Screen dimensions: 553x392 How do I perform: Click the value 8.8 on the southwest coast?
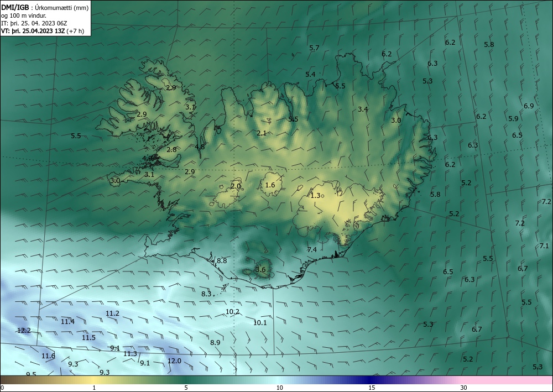tap(222, 261)
